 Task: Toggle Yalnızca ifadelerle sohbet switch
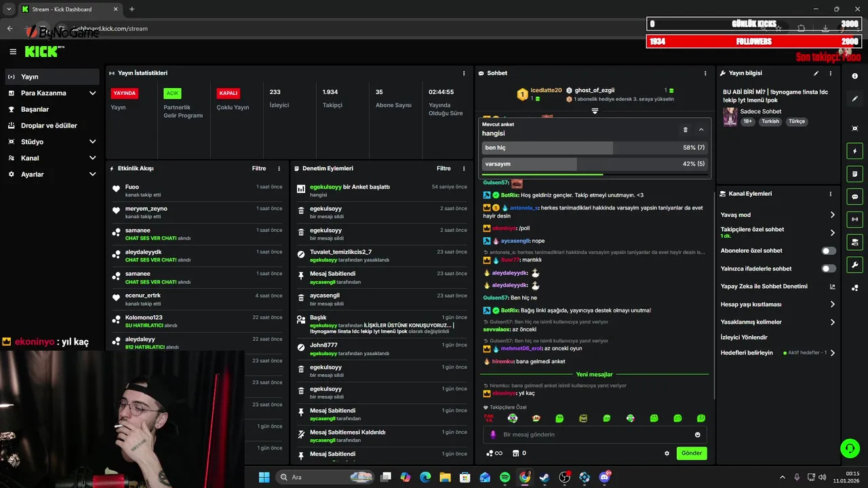[829, 268]
